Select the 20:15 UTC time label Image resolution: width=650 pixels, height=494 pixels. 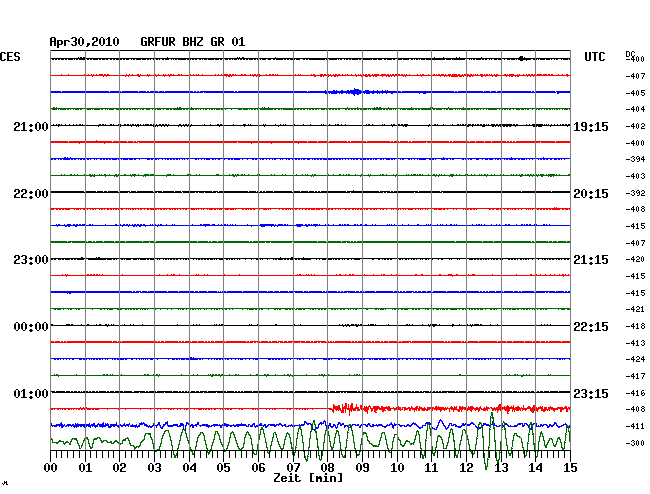pos(591,194)
